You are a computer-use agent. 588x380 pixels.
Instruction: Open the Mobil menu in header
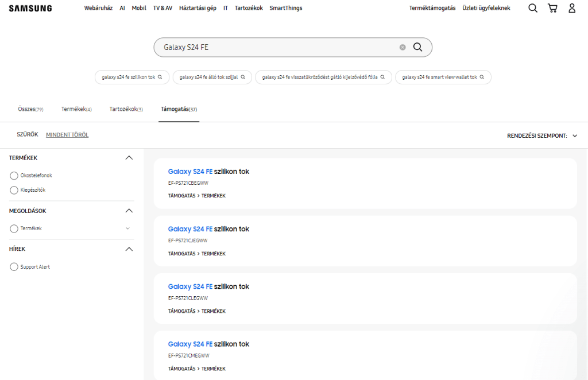139,8
